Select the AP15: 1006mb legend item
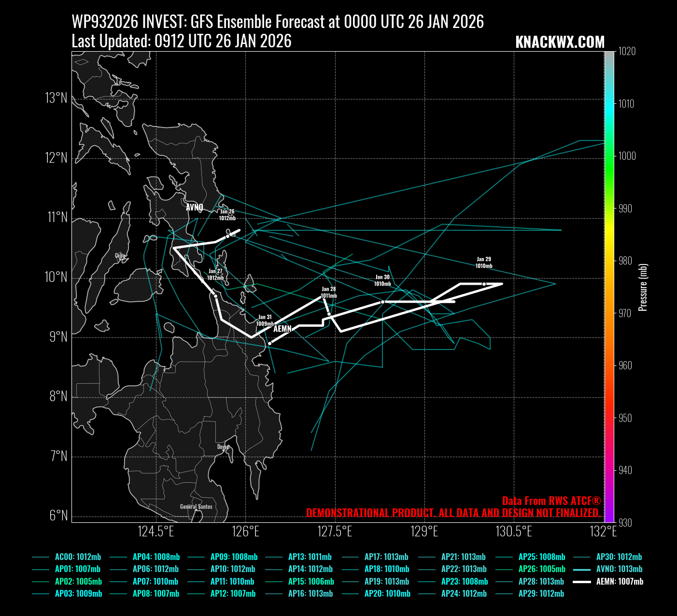 311,582
